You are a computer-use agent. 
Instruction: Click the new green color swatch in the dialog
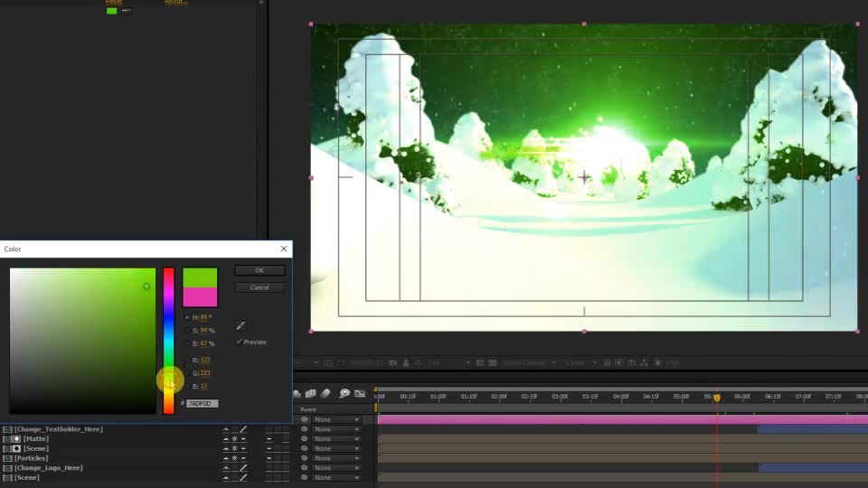tap(200, 277)
